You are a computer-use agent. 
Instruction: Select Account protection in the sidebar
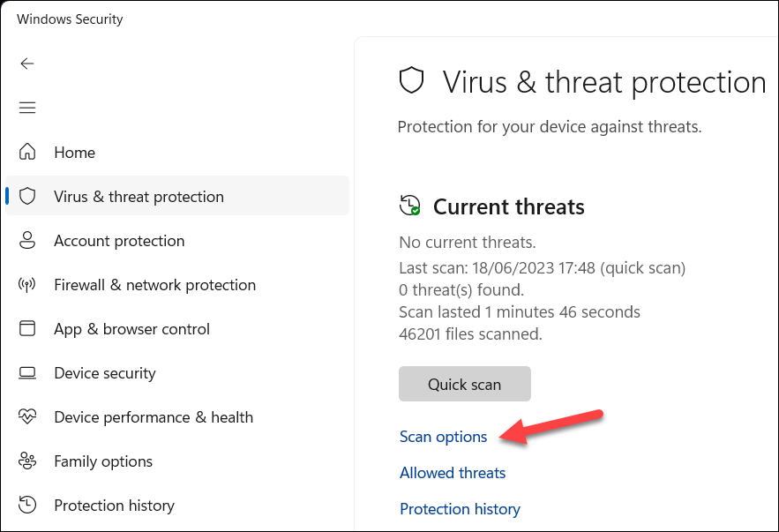[x=119, y=241]
